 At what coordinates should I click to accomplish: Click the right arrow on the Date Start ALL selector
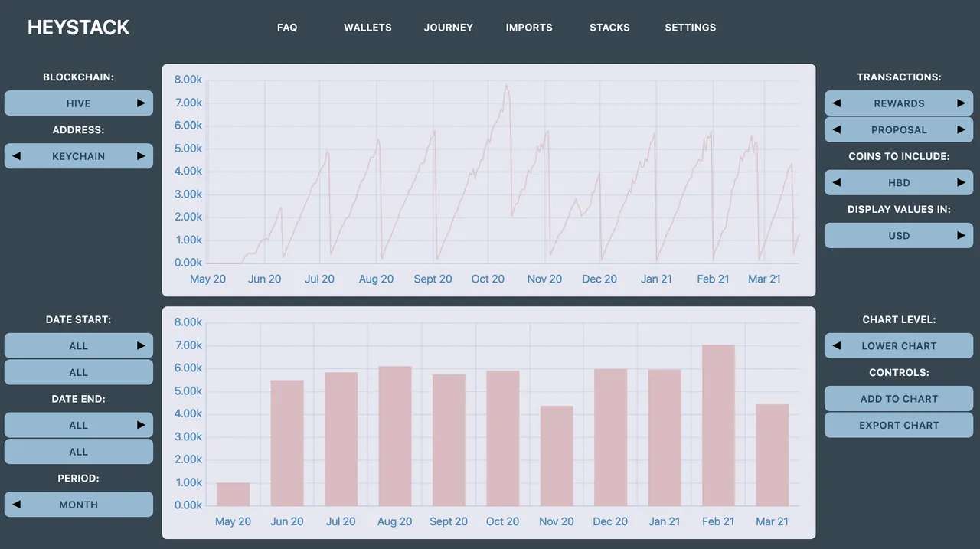(x=141, y=346)
